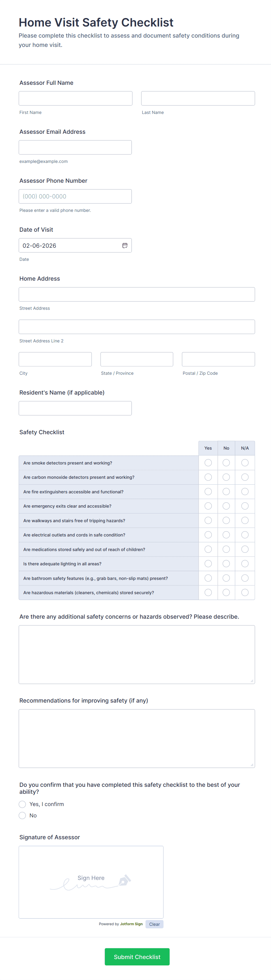
Task: Click the First Name input field
Action: tap(75, 98)
